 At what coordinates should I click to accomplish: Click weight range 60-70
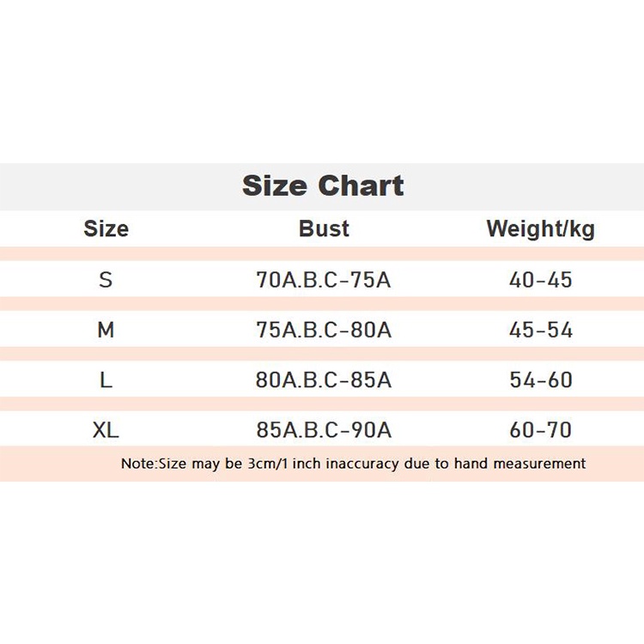click(540, 430)
